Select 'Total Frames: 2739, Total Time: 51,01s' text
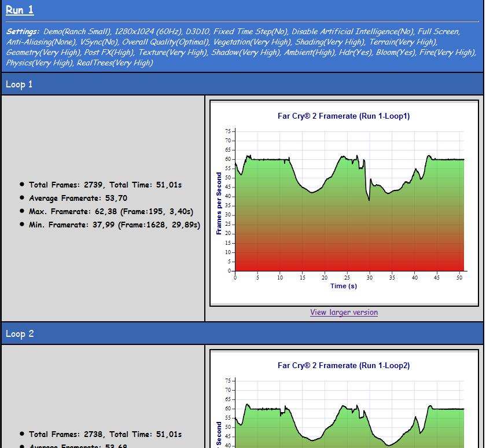The image size is (486, 448). (x=105, y=185)
